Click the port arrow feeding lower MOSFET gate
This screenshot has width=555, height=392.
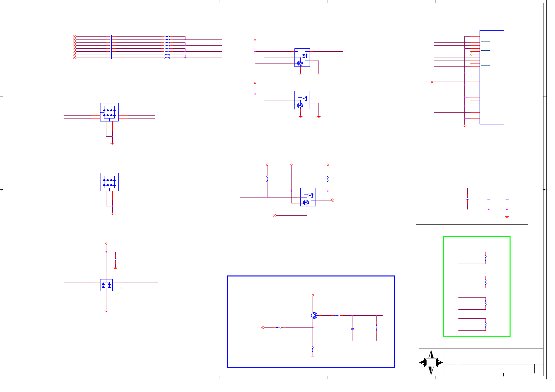275,215
